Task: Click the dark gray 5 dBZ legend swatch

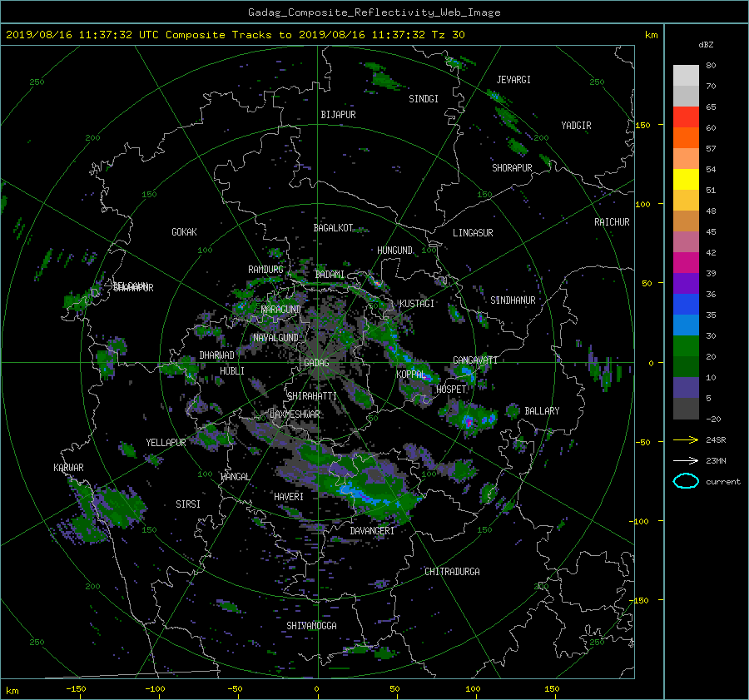Action: 686,408
